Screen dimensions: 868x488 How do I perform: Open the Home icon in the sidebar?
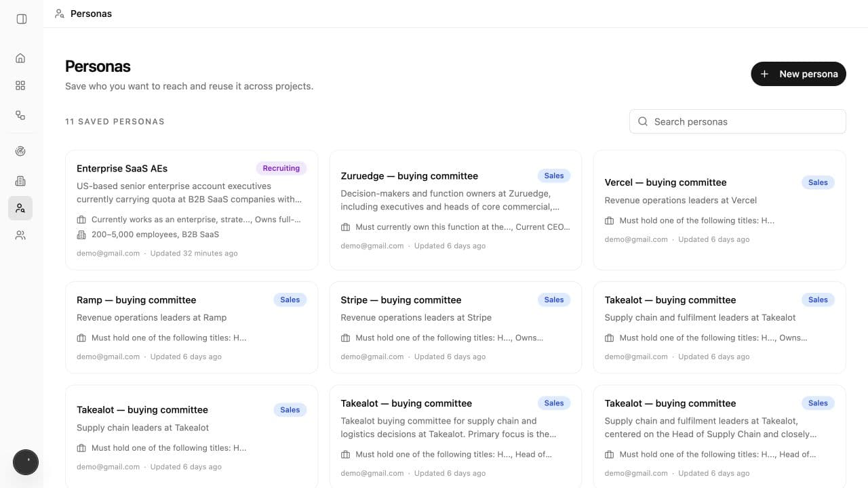tap(20, 58)
